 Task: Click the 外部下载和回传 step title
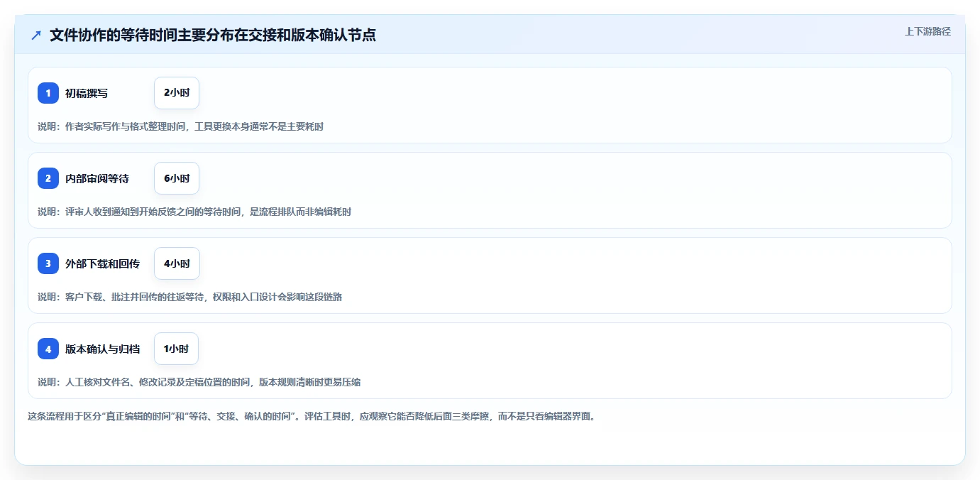(x=102, y=263)
